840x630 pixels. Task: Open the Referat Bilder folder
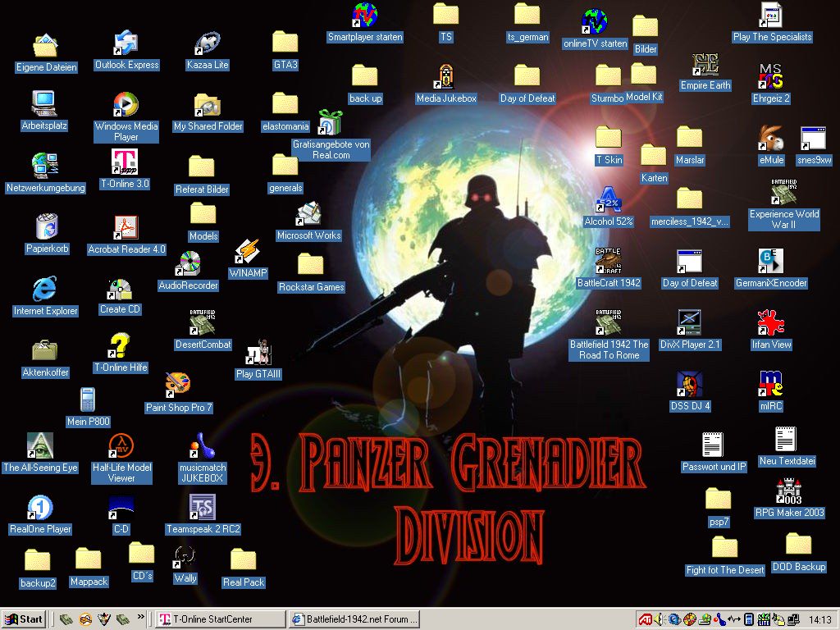(202, 167)
